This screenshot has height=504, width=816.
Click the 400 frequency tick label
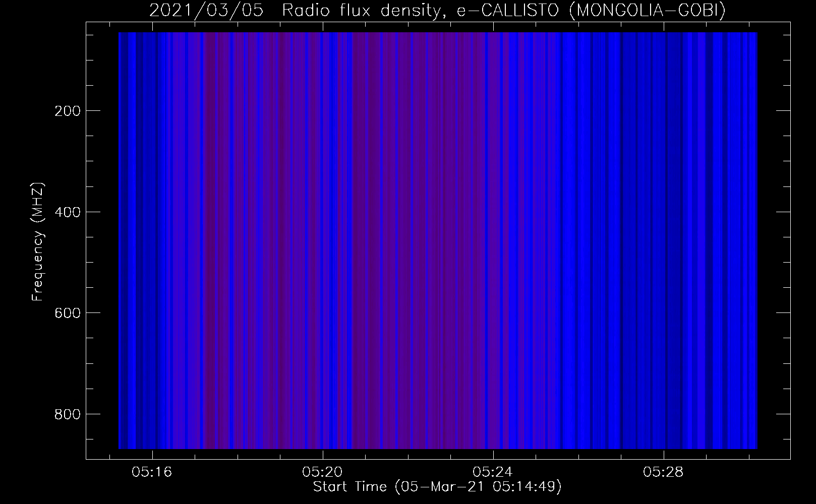67,212
